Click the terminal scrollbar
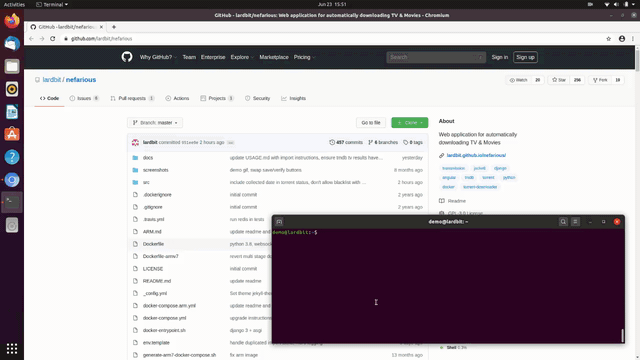 (622, 336)
